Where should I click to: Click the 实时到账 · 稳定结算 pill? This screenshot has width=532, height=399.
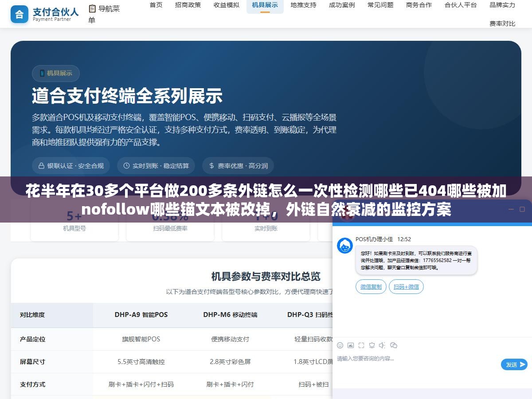tap(156, 165)
